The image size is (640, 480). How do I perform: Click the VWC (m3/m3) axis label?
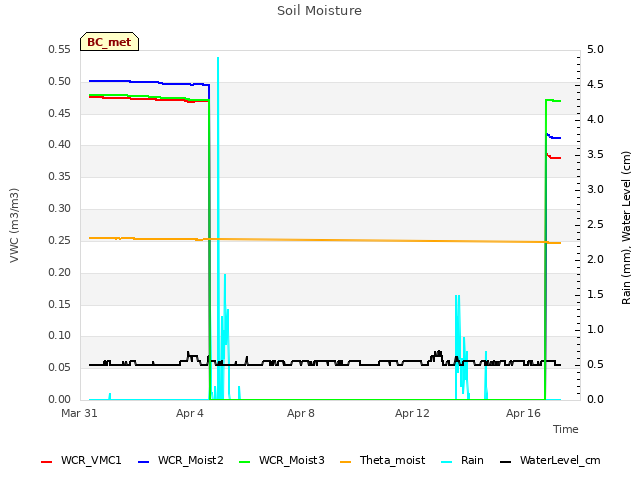coord(14,225)
